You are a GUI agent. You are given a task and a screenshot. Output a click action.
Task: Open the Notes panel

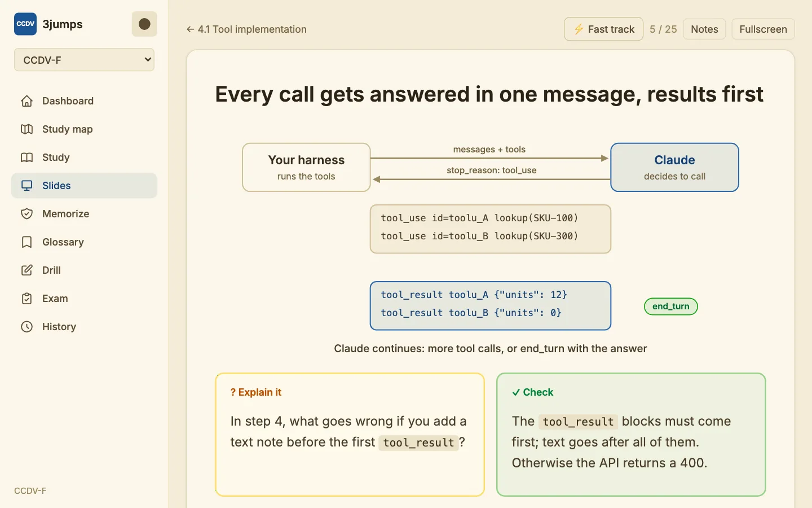704,29
